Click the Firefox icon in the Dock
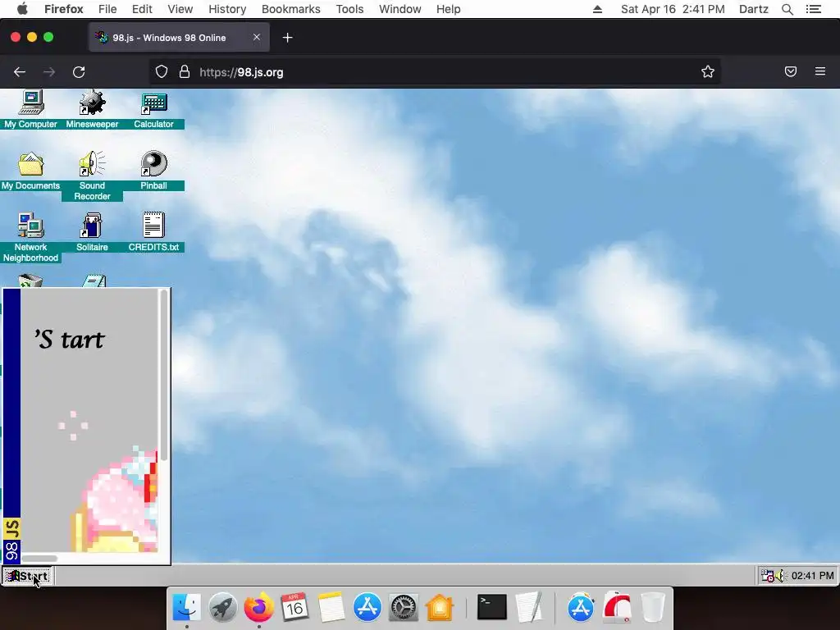 pos(258,608)
